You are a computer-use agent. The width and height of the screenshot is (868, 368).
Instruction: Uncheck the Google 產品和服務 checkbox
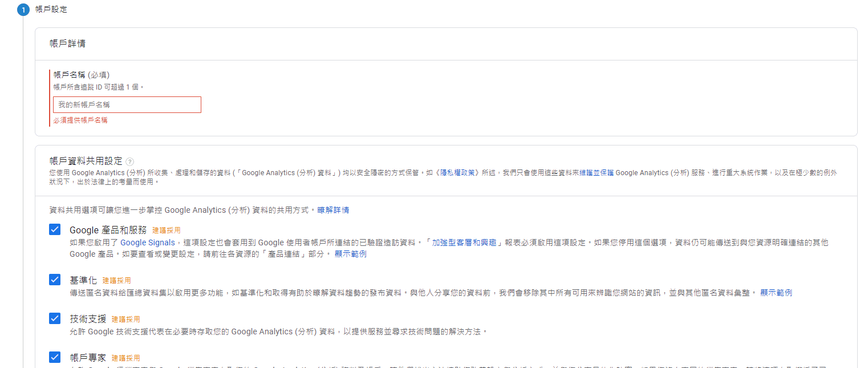pos(55,229)
